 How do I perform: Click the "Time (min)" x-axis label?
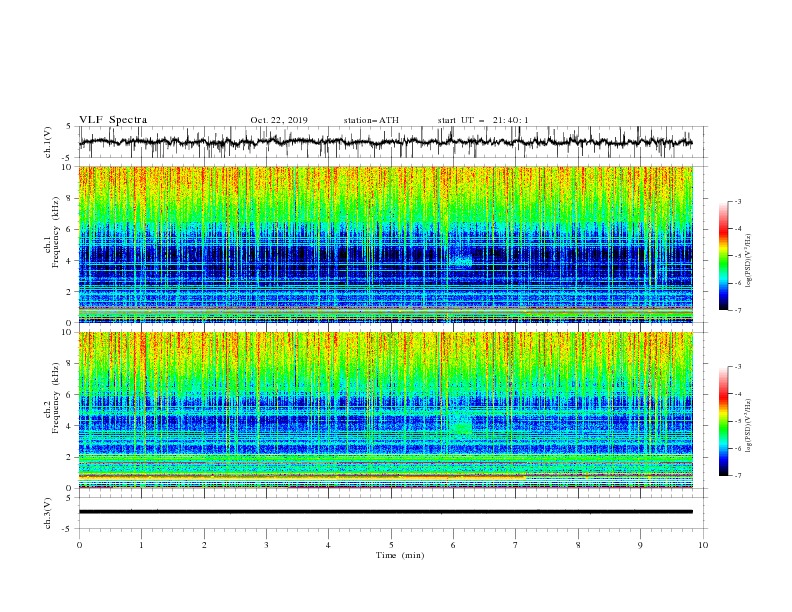[x=400, y=555]
